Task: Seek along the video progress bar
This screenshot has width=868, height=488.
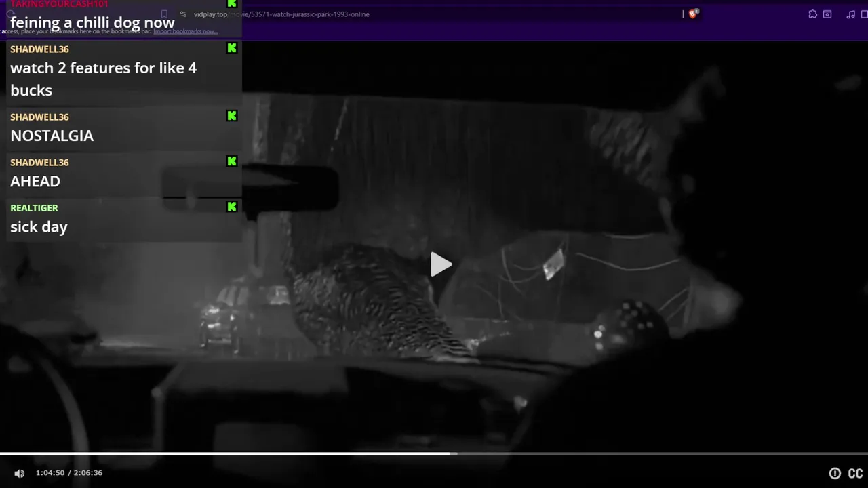Action: click(434, 453)
